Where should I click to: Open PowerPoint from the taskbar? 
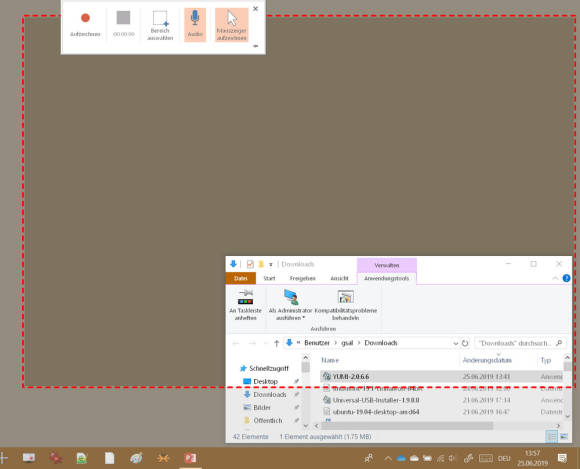coord(190,458)
